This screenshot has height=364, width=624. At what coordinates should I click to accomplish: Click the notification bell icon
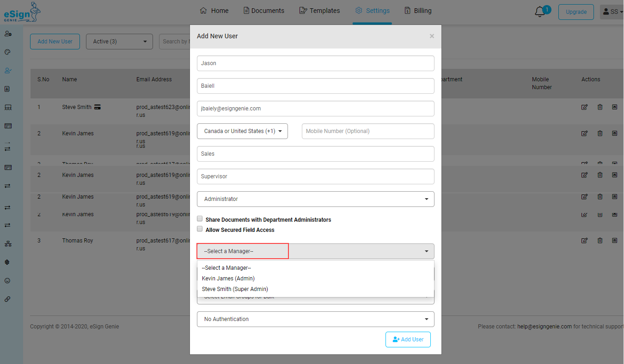pyautogui.click(x=539, y=12)
